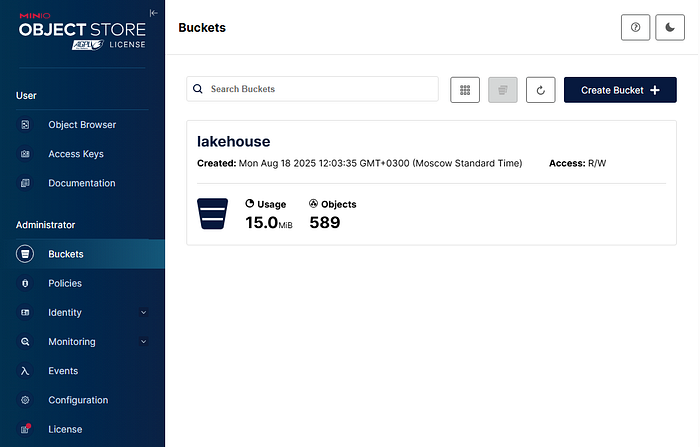Expand the Identity submenu chevron
Image resolution: width=700 pixels, height=447 pixels.
click(143, 313)
